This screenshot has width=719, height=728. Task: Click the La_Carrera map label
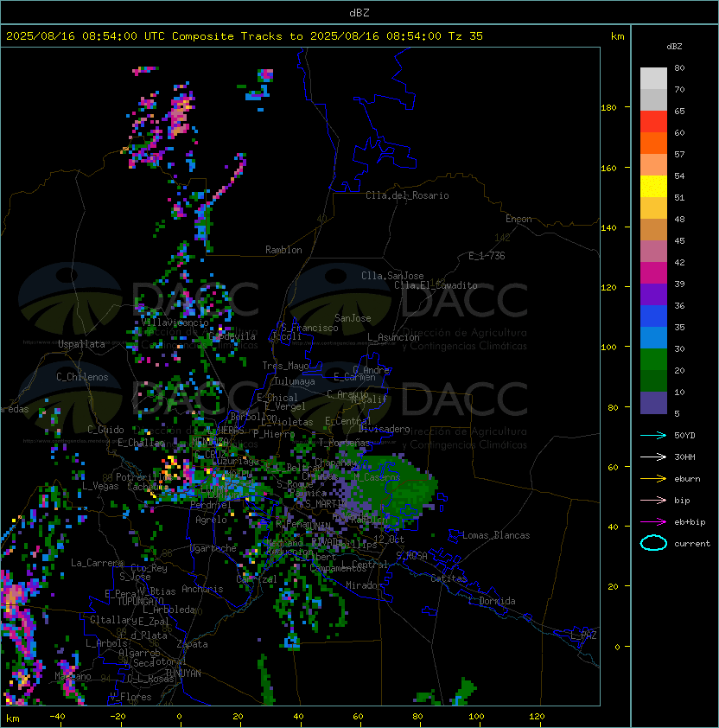tap(97, 563)
